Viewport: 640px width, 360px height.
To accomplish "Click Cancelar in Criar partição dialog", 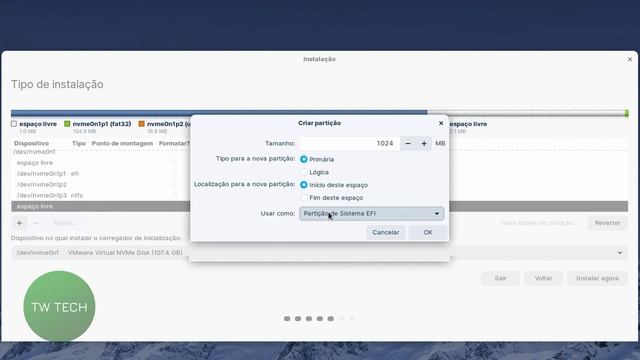I will pyautogui.click(x=386, y=232).
